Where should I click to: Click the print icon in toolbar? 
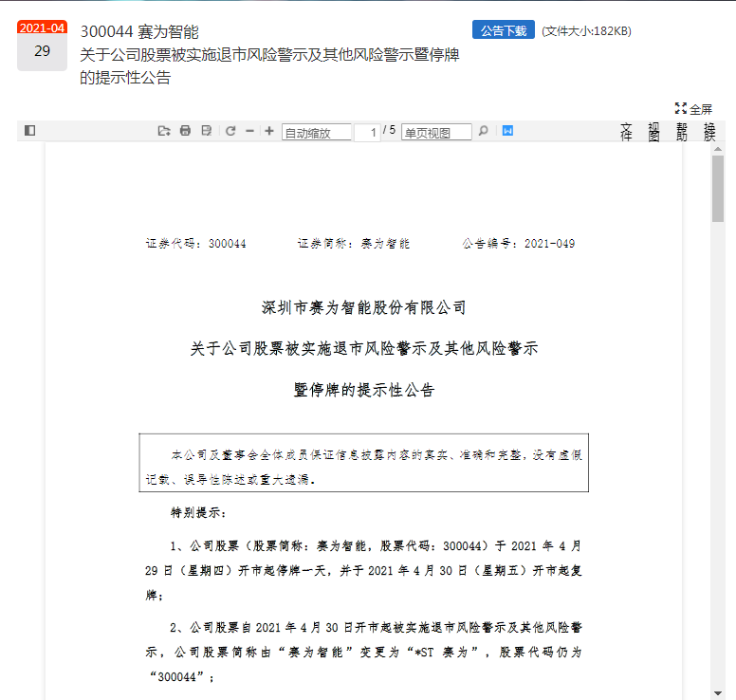[185, 131]
